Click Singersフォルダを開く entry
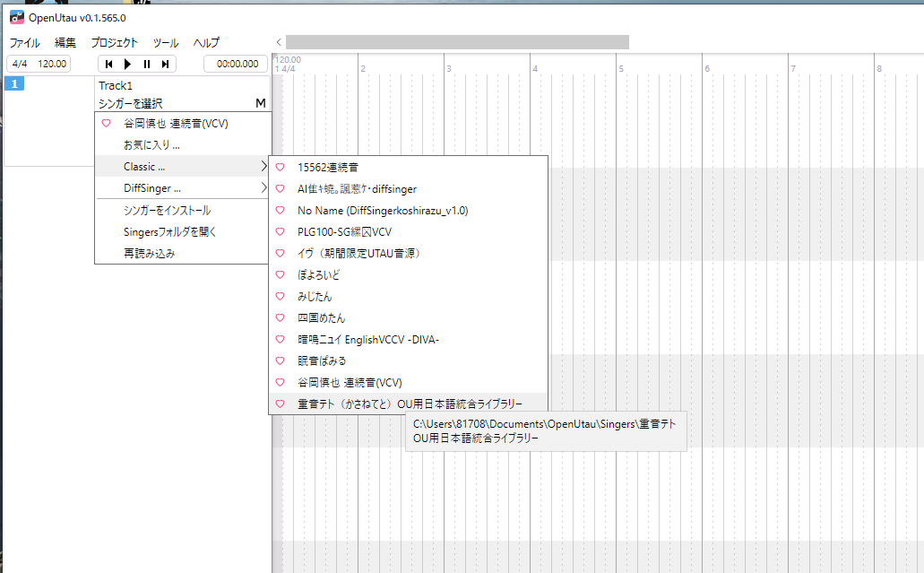 [169, 231]
